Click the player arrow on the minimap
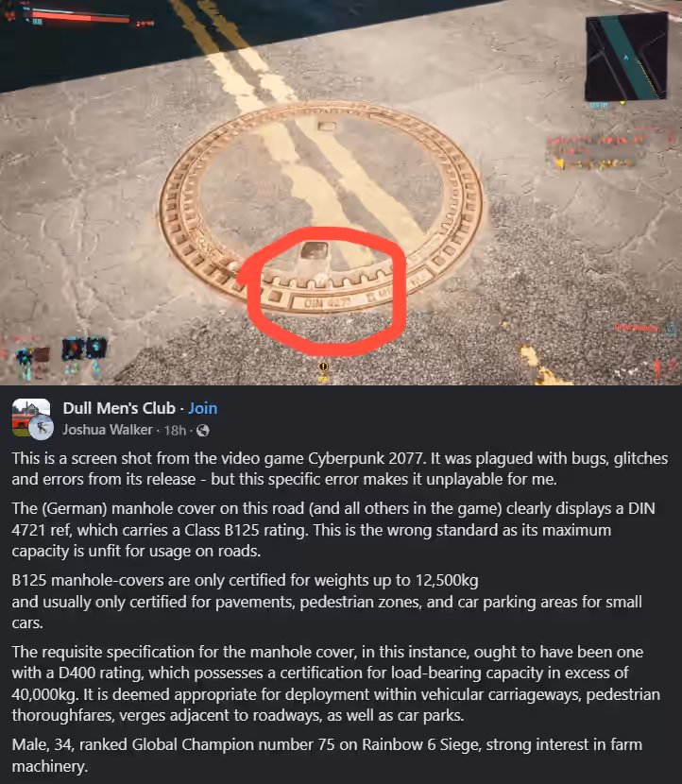Image resolution: width=682 pixels, height=784 pixels. pyautogui.click(x=625, y=58)
